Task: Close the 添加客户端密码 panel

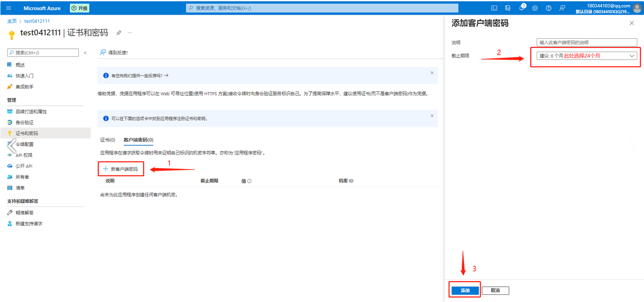Action: point(631,24)
